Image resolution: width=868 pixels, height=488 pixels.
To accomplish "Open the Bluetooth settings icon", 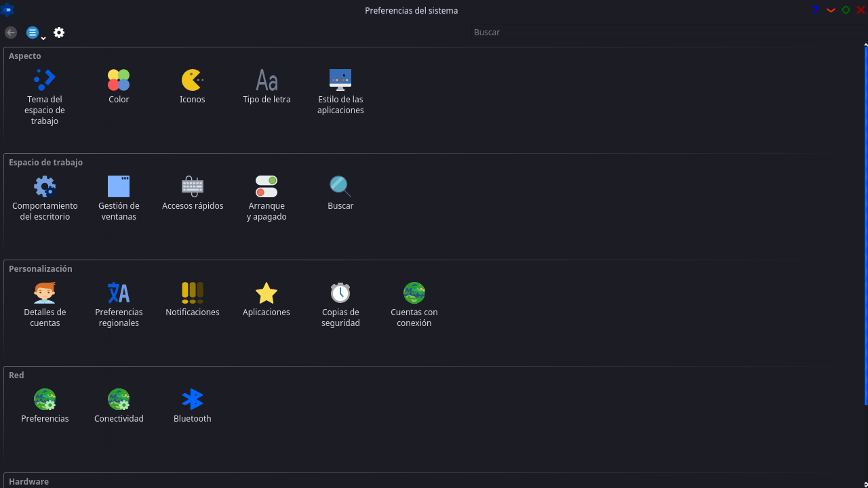I will [193, 399].
